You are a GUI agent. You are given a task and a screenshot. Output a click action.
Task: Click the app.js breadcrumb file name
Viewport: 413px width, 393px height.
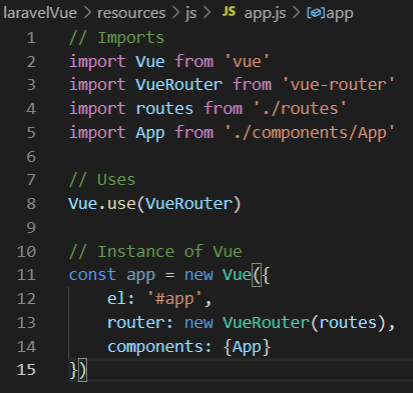tap(265, 14)
